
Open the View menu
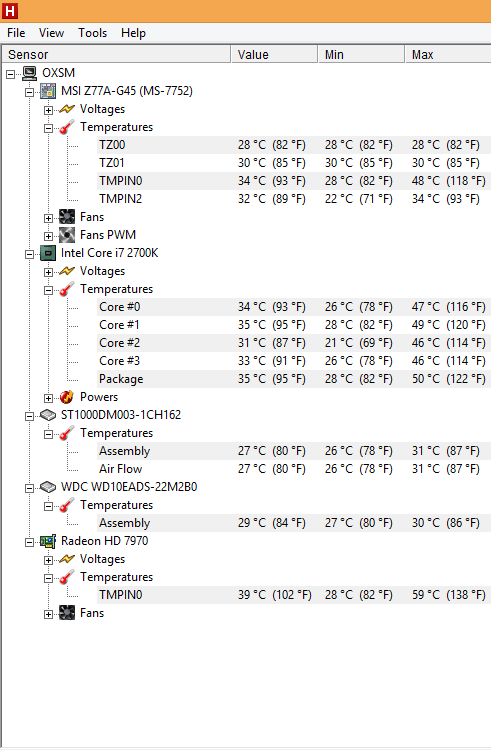click(x=52, y=33)
